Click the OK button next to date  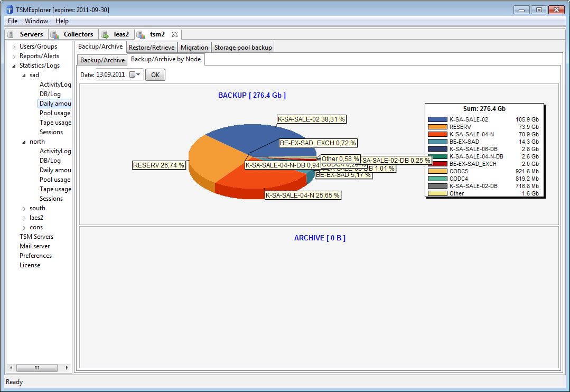155,74
